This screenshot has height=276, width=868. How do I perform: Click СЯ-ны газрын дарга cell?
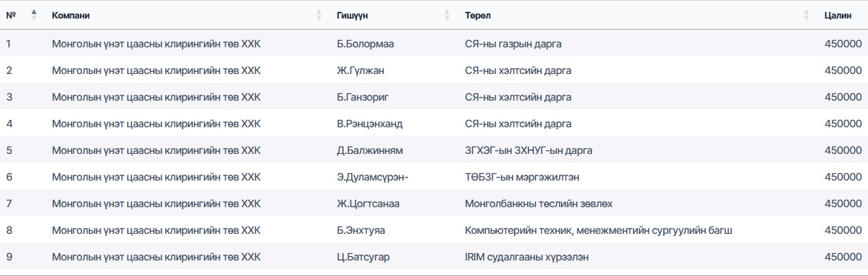click(x=513, y=43)
